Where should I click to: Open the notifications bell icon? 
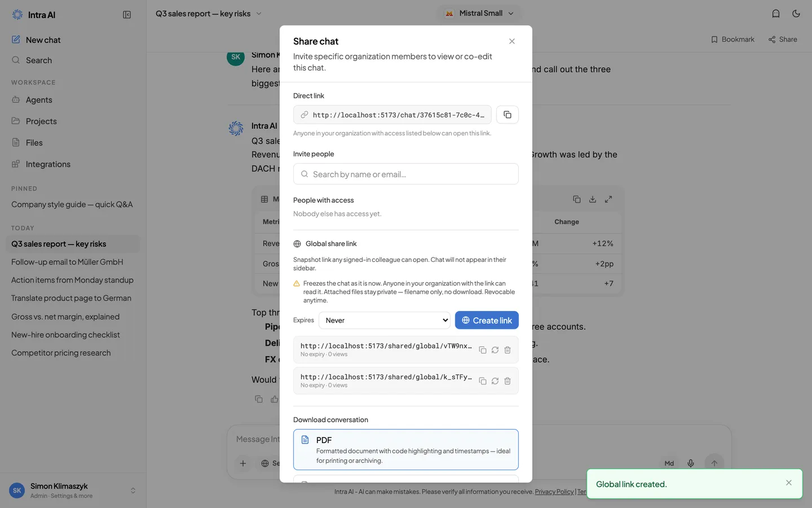(776, 14)
